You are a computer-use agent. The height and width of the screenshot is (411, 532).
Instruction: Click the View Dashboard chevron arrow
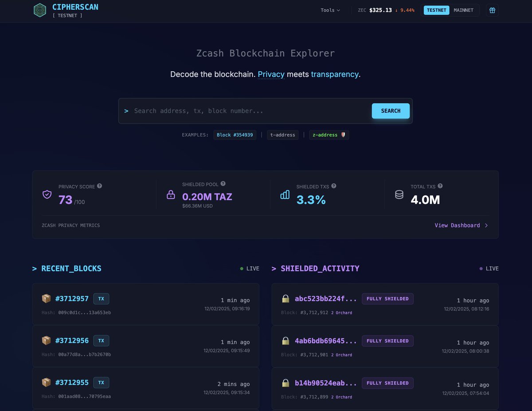(486, 225)
